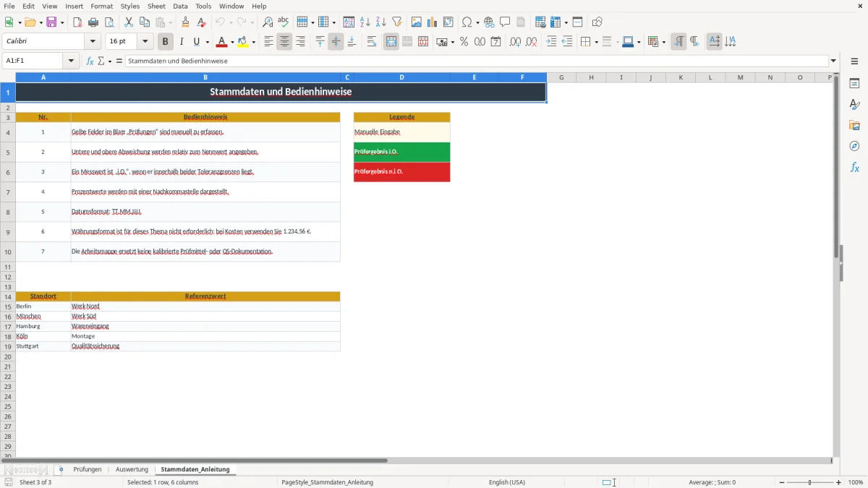
Task: Click the Clone Formatting paintbrush icon
Action: click(186, 22)
